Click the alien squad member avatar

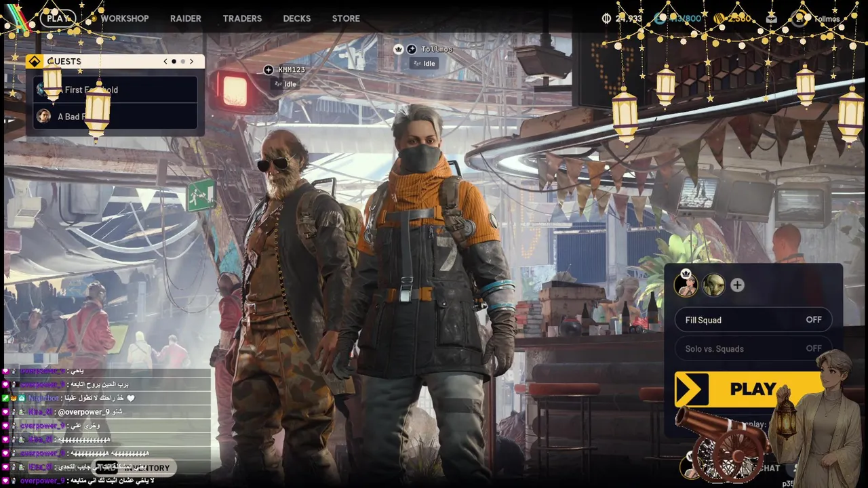coord(713,285)
